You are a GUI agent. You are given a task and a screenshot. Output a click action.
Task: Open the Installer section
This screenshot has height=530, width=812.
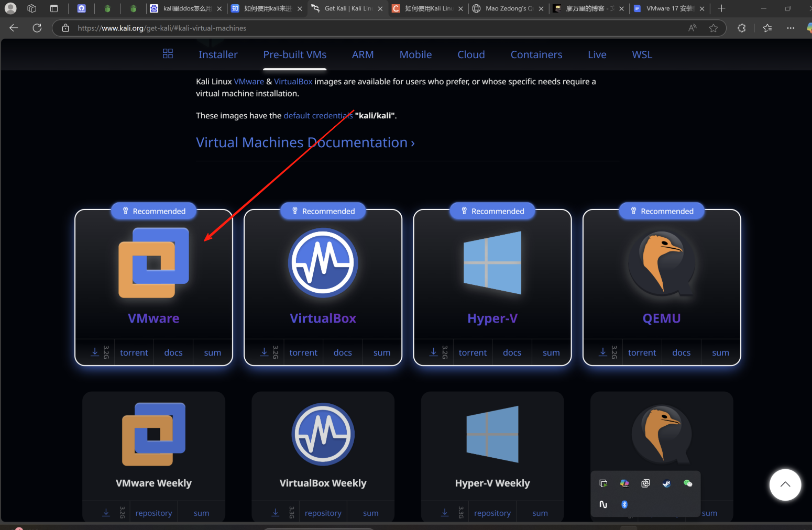pyautogui.click(x=218, y=54)
